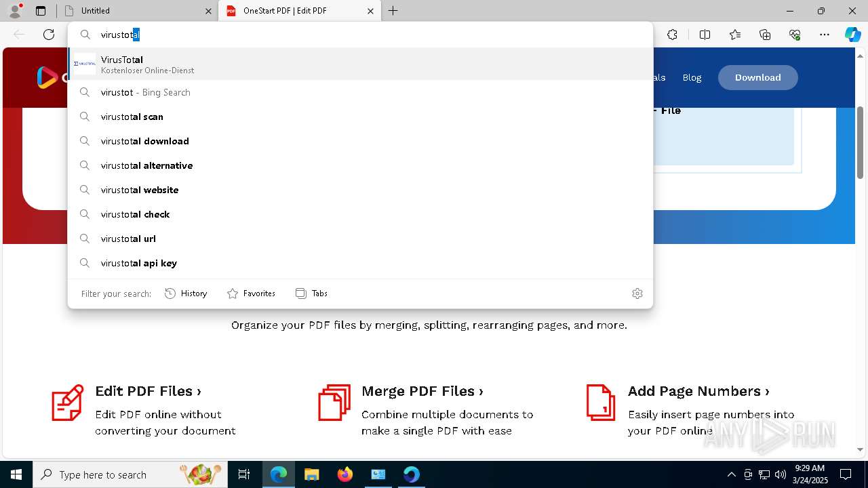Click the Edit PDF Files pencil icon
The width and height of the screenshot is (868, 488).
(68, 403)
